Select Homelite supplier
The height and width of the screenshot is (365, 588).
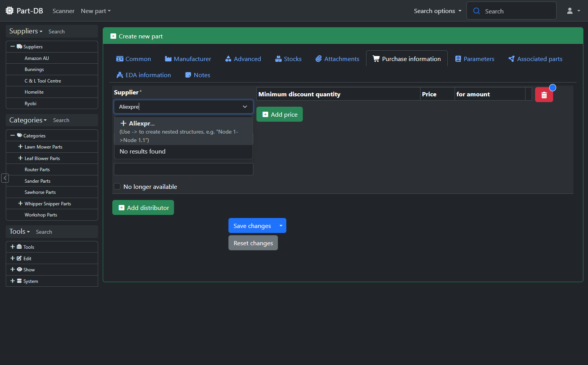pos(52,92)
